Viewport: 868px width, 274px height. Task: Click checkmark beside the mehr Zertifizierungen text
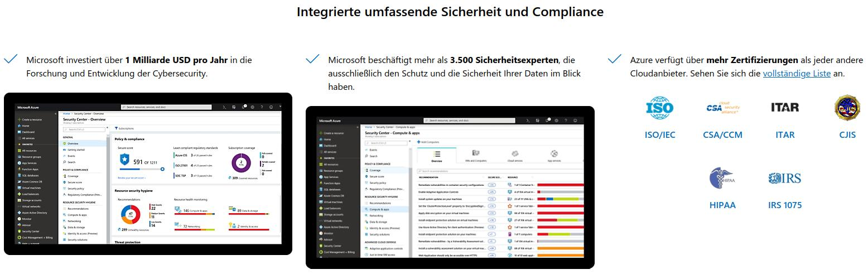[x=614, y=60]
